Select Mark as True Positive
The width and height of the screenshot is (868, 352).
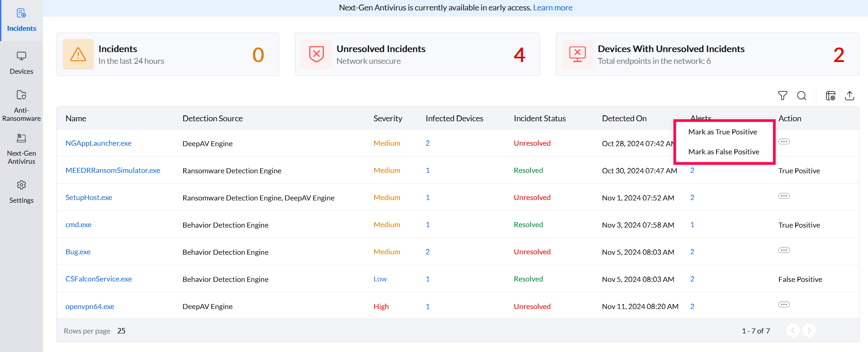[722, 132]
